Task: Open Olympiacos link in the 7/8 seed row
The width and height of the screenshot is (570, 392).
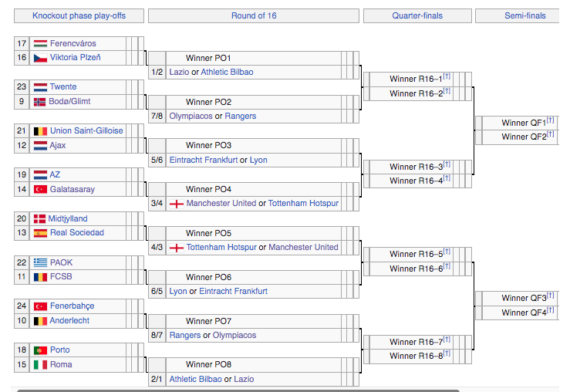Action: pos(191,116)
